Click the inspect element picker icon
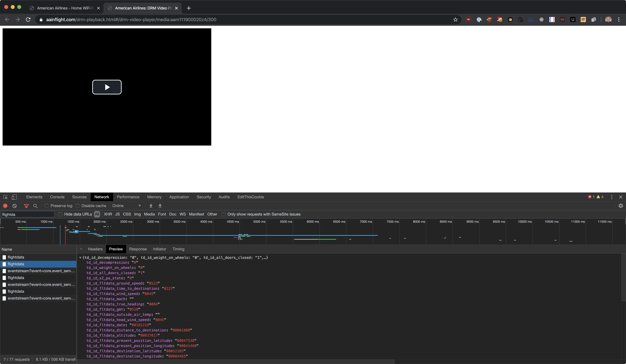626x364 pixels. (x=5, y=197)
